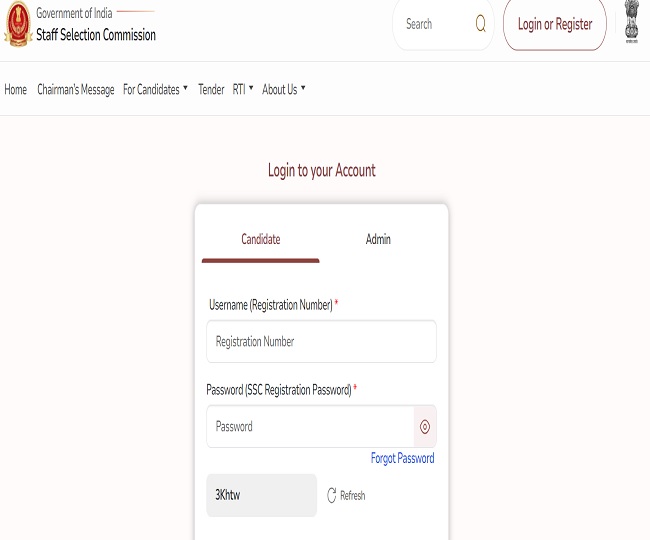Click the national emblem icon at top right

pos(631,22)
